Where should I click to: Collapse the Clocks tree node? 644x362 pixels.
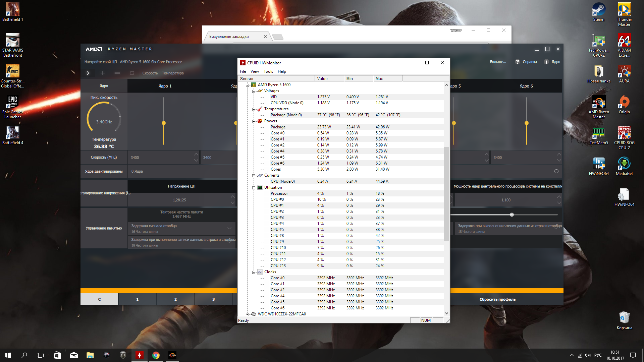[x=254, y=272]
